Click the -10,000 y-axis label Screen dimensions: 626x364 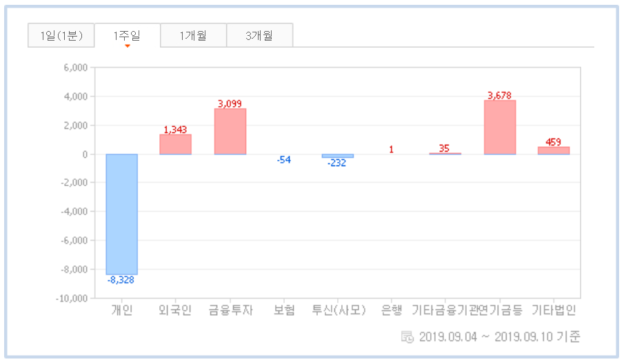(72, 299)
